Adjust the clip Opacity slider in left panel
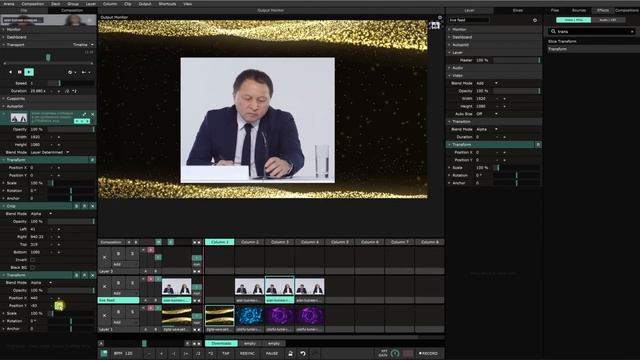Image resolution: width=640 pixels, height=360 pixels. pyautogui.click(x=71, y=129)
